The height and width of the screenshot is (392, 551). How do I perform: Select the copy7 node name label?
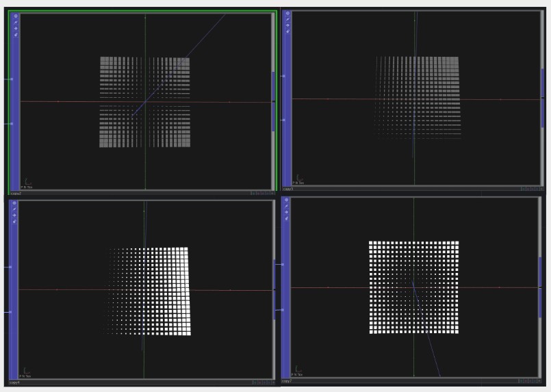287,381
